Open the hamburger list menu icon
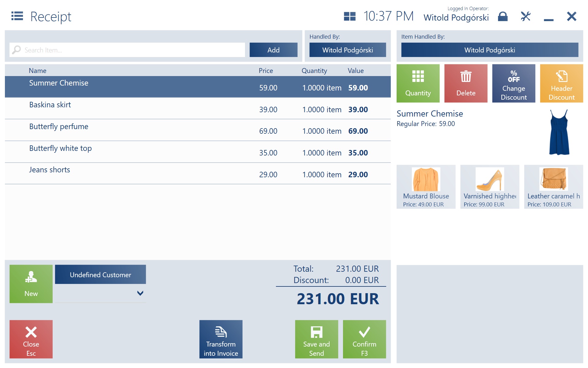Image resolution: width=588 pixels, height=368 pixels. [x=17, y=16]
